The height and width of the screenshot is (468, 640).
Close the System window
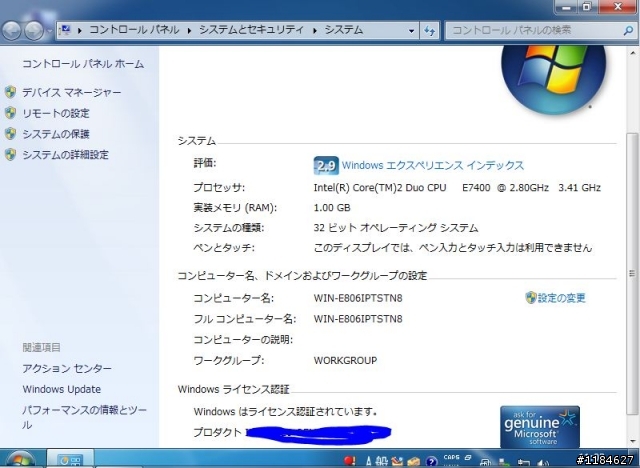618,7
